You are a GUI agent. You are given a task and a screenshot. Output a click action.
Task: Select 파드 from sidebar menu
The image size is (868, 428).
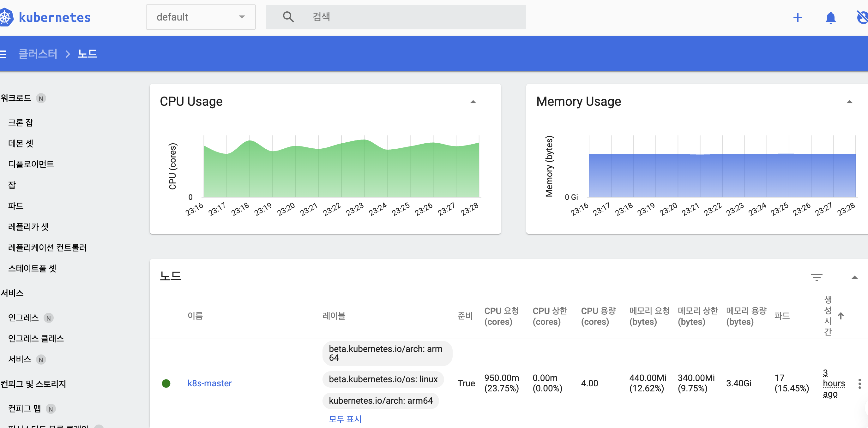coord(15,206)
